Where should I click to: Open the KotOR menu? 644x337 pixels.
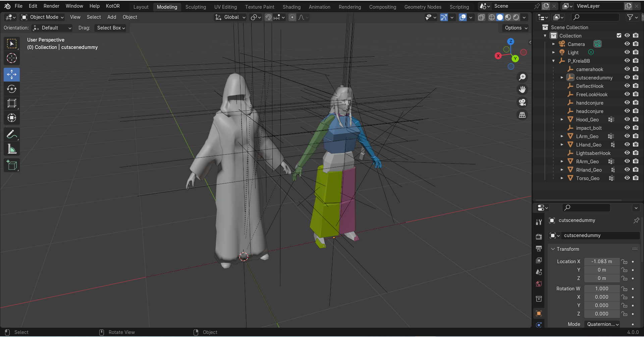[113, 6]
